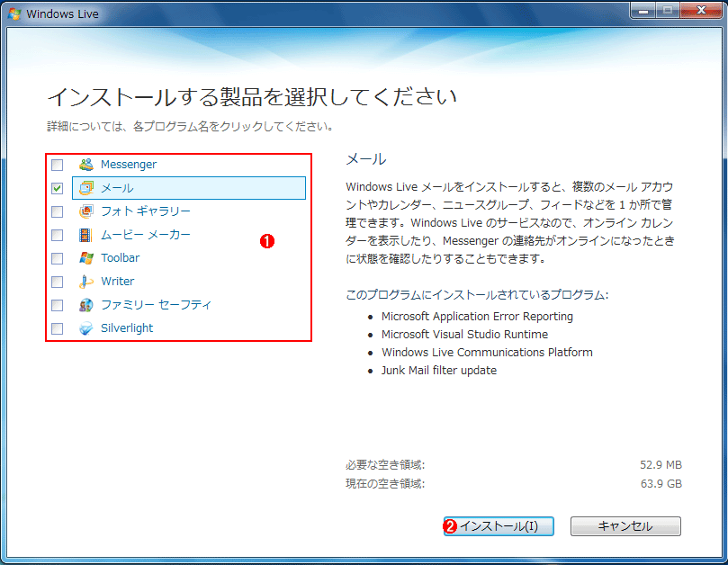Click the Toolbar program icon
This screenshot has width=728, height=565.
tap(85, 258)
